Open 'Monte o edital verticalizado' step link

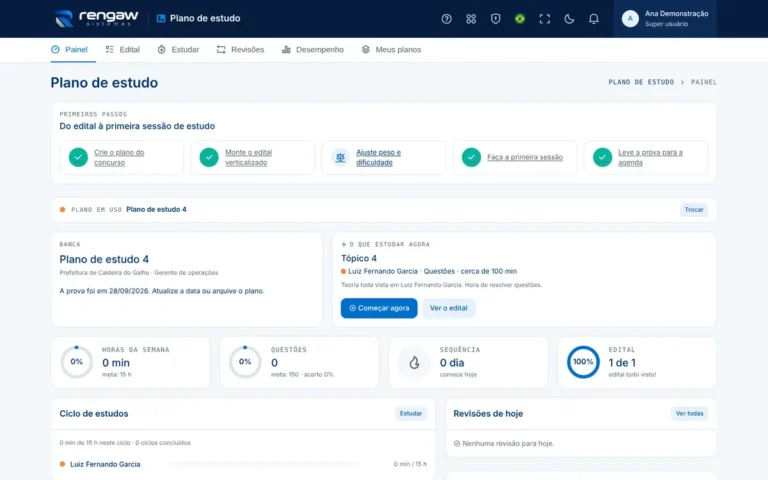[248, 157]
